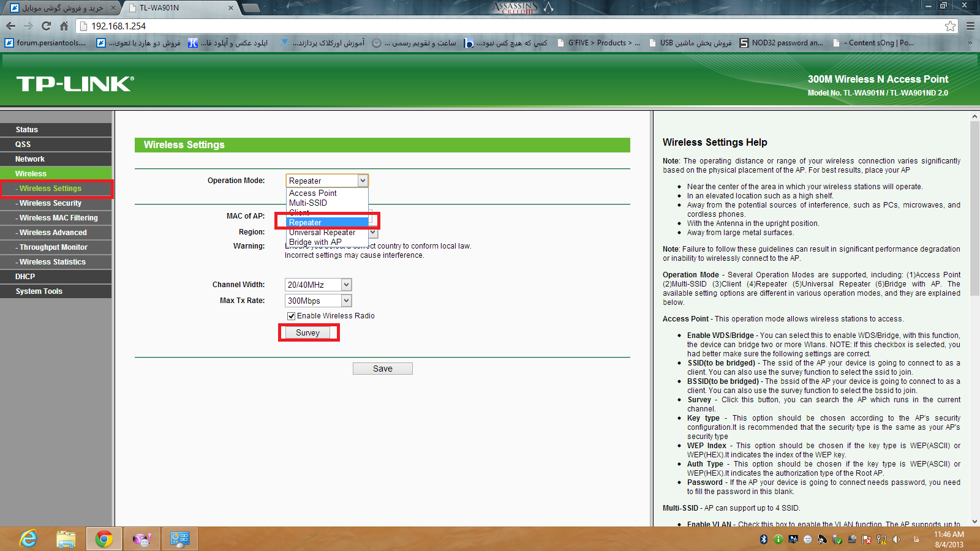Switch to the first Persian-titled browser tab
This screenshot has width=980, height=551.
(61, 8)
